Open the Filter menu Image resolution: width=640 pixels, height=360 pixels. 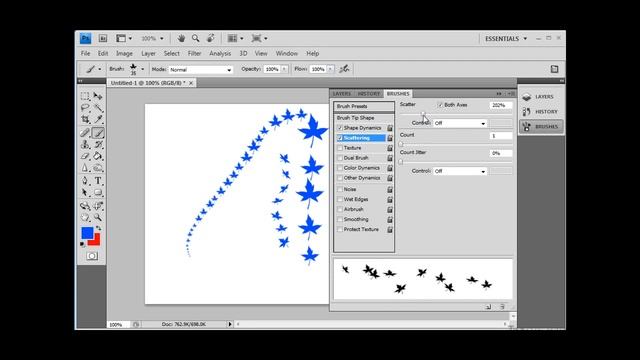coord(194,53)
